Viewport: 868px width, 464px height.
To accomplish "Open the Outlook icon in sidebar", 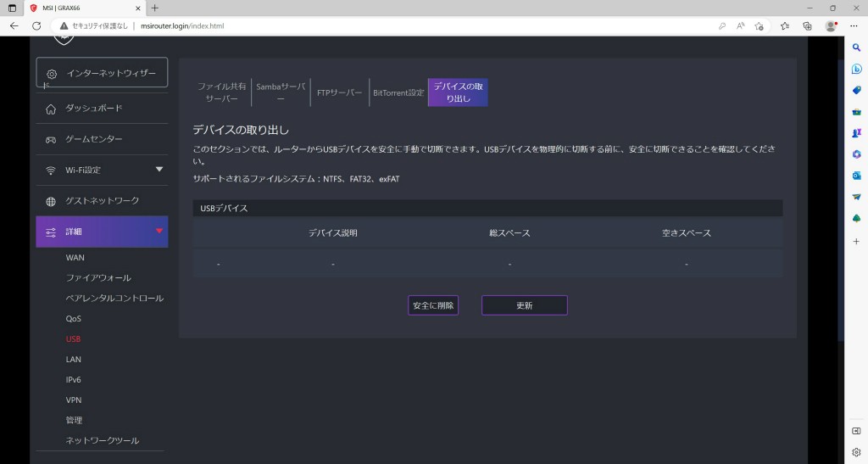I will point(856,176).
